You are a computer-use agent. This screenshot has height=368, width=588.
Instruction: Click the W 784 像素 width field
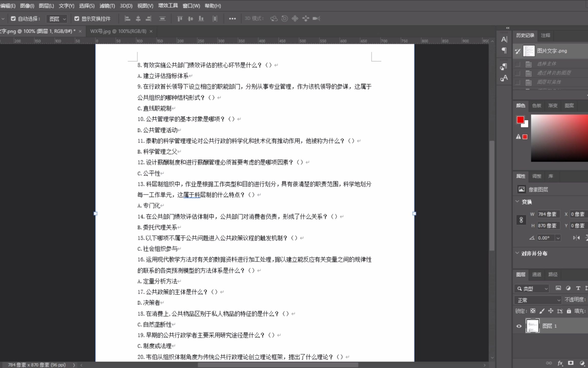tap(548, 214)
